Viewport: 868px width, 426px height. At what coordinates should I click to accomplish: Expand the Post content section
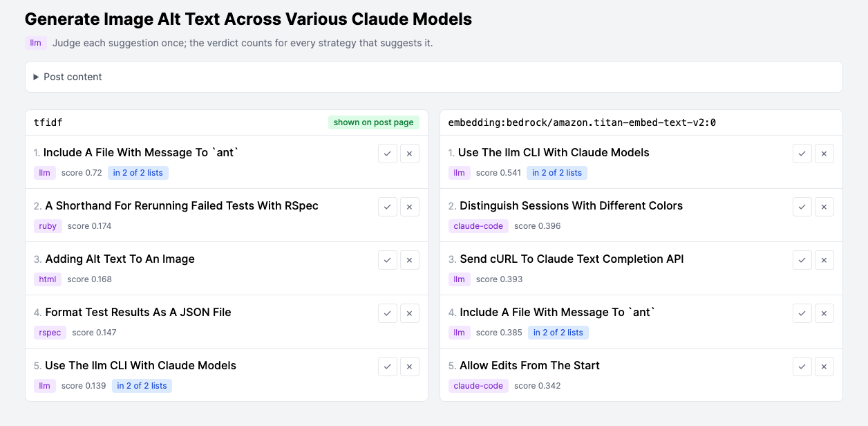coord(434,77)
